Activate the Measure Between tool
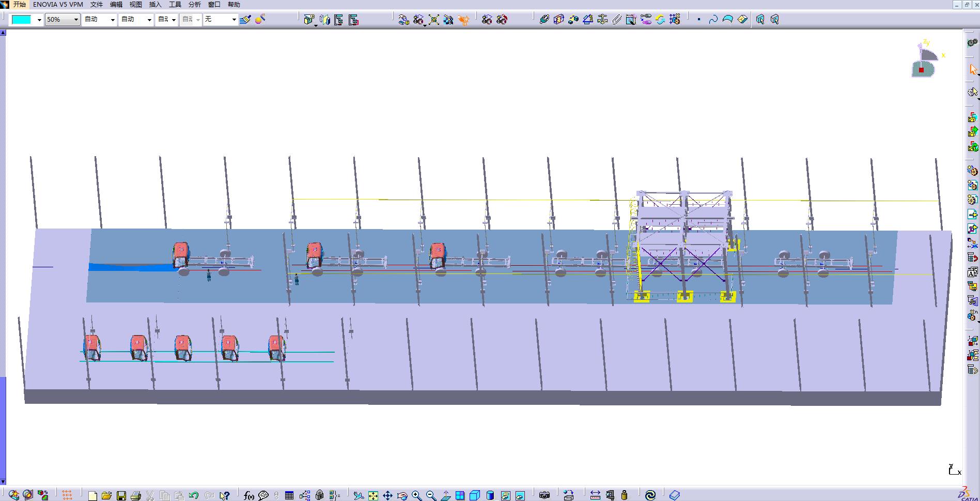Viewport: 980px width, 501px height. click(595, 495)
